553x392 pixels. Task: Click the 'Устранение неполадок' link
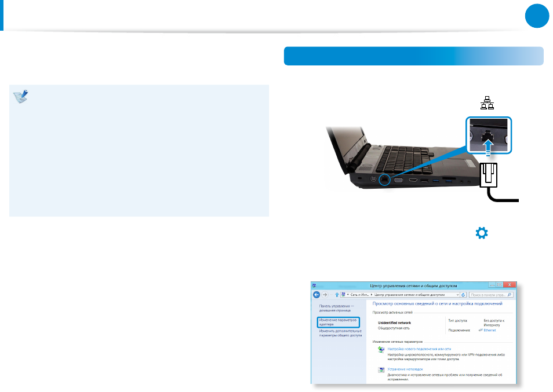pyautogui.click(x=405, y=369)
